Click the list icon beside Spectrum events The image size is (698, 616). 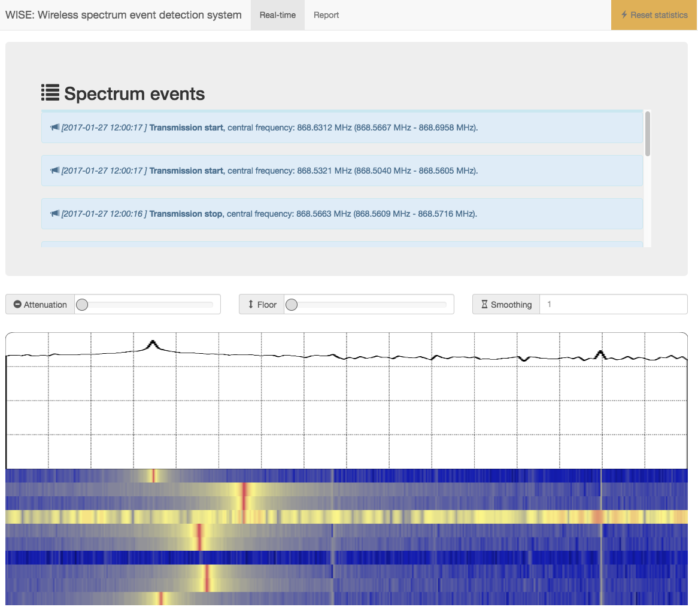(50, 93)
